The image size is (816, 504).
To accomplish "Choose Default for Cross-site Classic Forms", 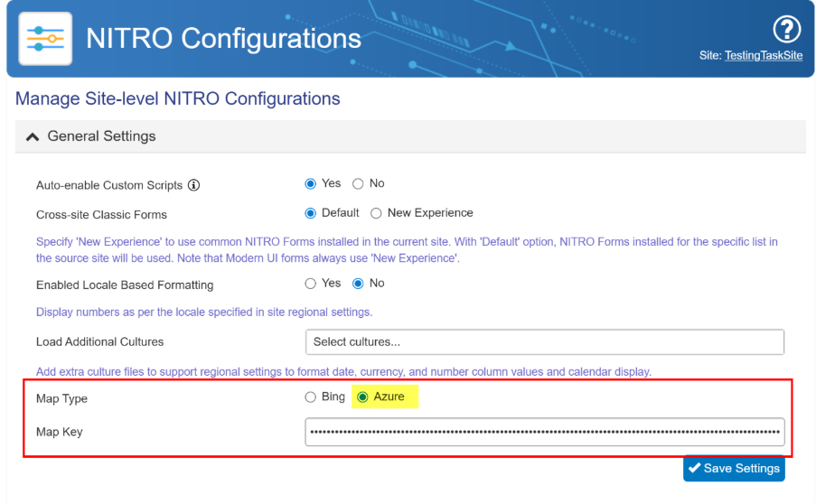I will [311, 213].
